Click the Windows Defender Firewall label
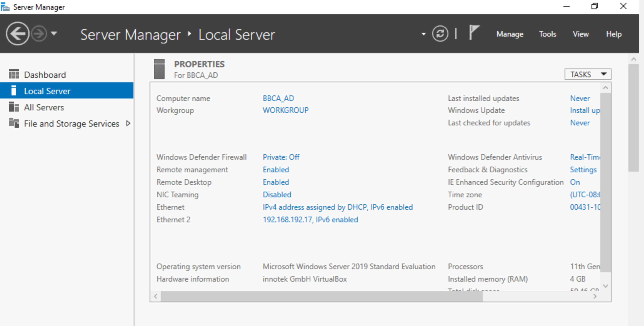 tap(201, 157)
